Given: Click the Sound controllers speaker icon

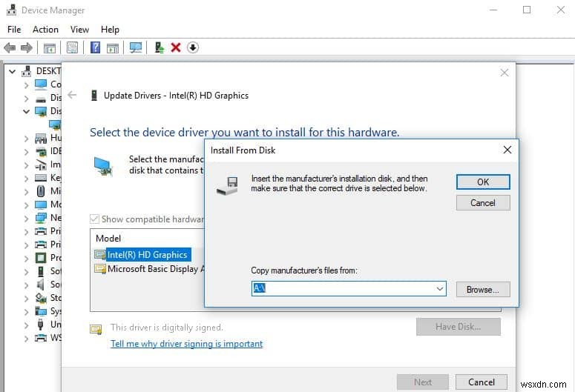Looking at the screenshot, I should [41, 285].
